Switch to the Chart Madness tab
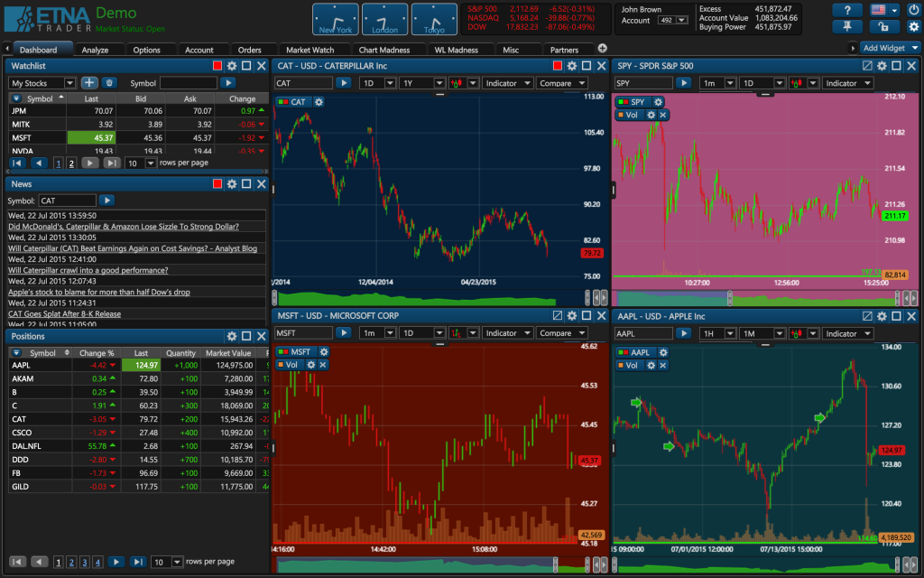Viewport: 924px width, 578px height. pyautogui.click(x=389, y=50)
